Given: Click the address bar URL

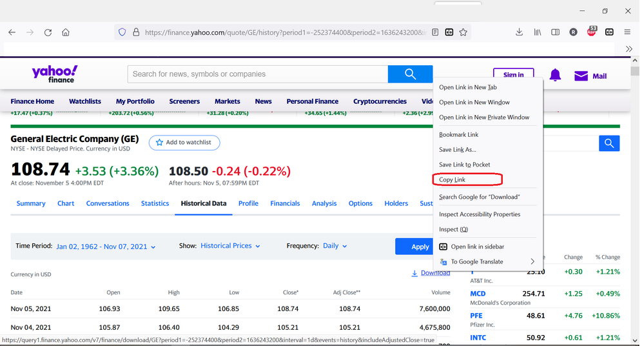Looking at the screenshot, I should 286,32.
